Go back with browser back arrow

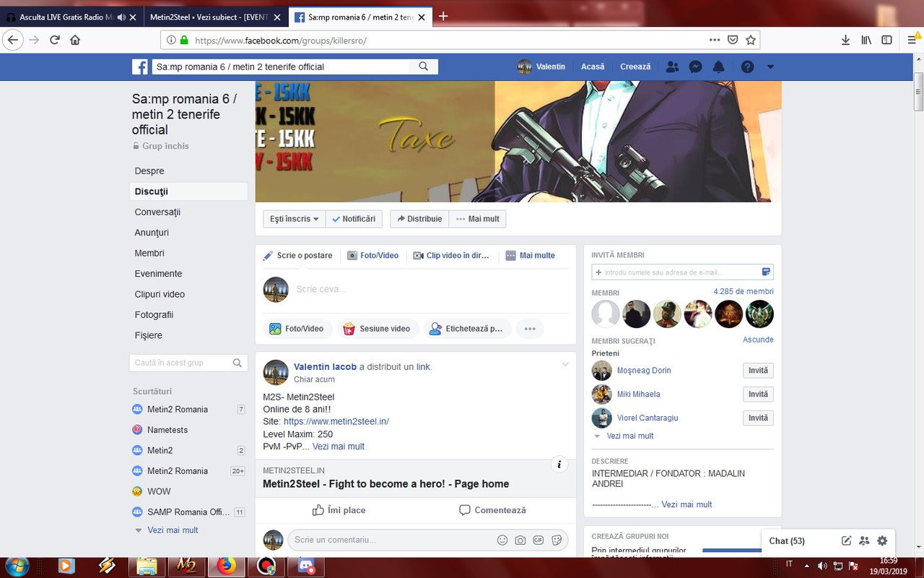pos(13,40)
